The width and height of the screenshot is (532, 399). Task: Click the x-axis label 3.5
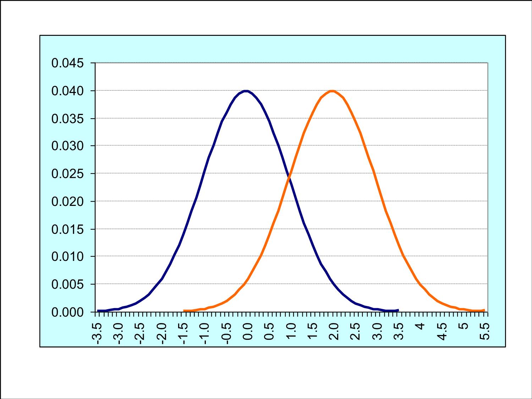coord(399,332)
